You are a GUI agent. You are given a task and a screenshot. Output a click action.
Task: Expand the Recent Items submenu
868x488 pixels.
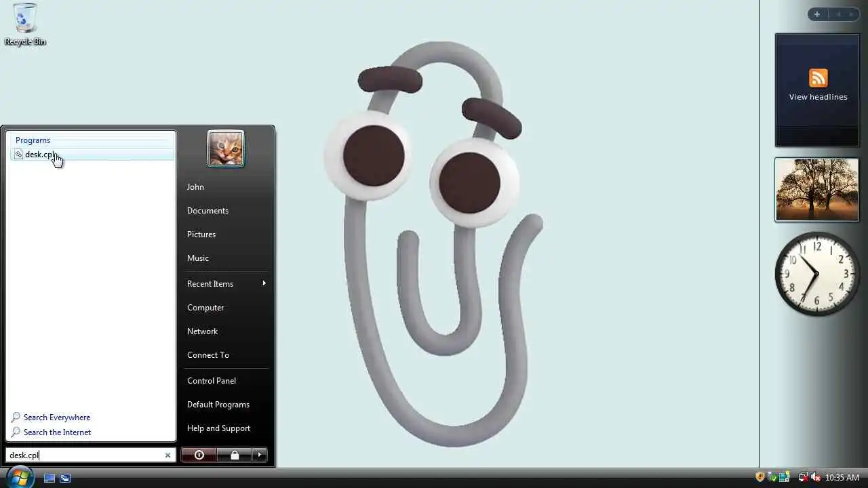tap(226, 284)
